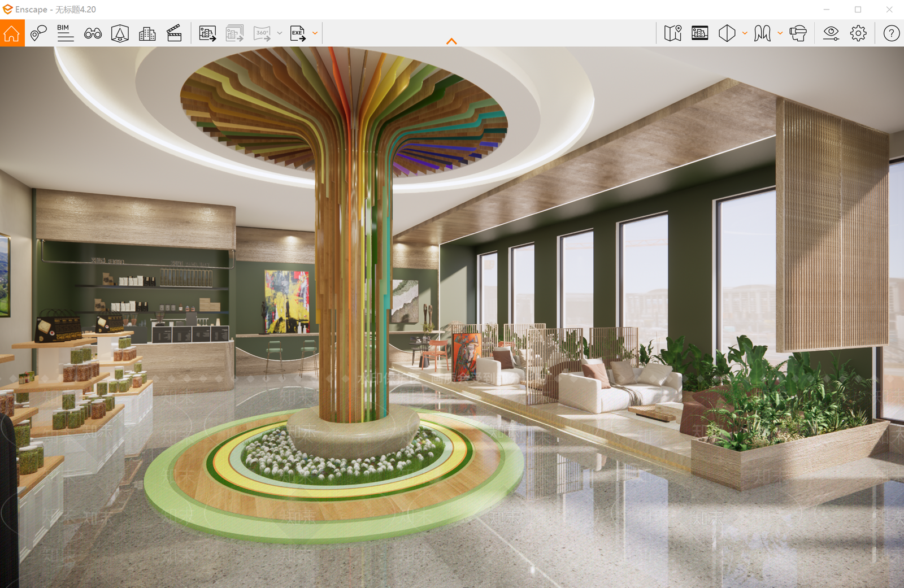Click the screenshot export icon

coord(207,33)
